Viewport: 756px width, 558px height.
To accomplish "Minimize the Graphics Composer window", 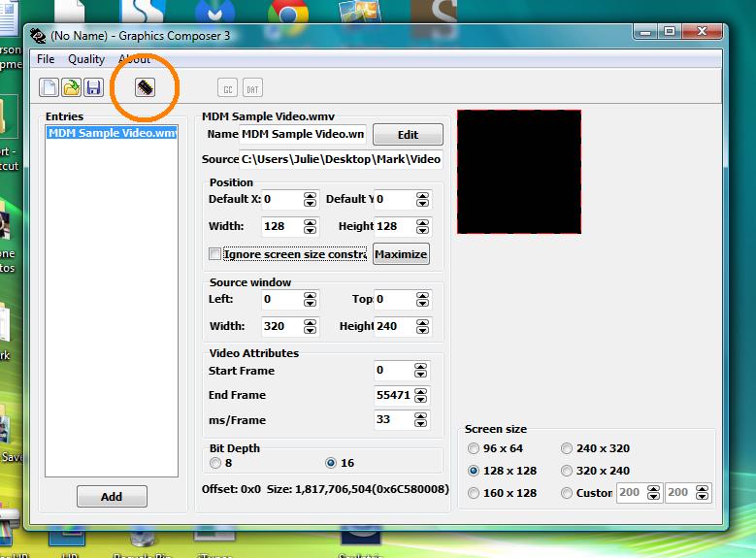I will (x=645, y=32).
